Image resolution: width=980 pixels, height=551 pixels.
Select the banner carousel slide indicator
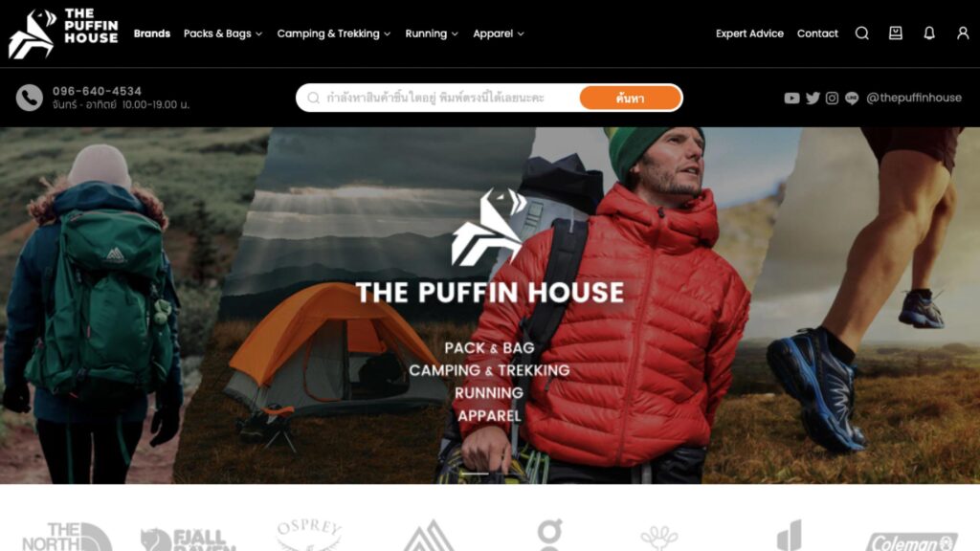point(475,474)
